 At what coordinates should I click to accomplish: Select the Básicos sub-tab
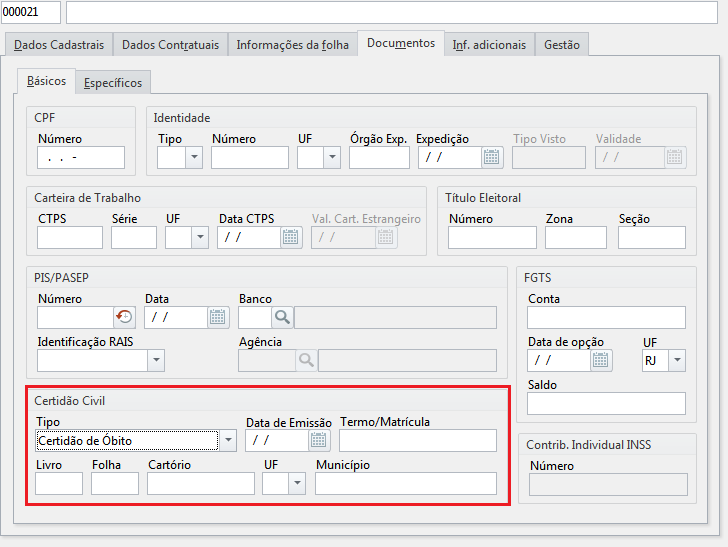pyautogui.click(x=46, y=81)
